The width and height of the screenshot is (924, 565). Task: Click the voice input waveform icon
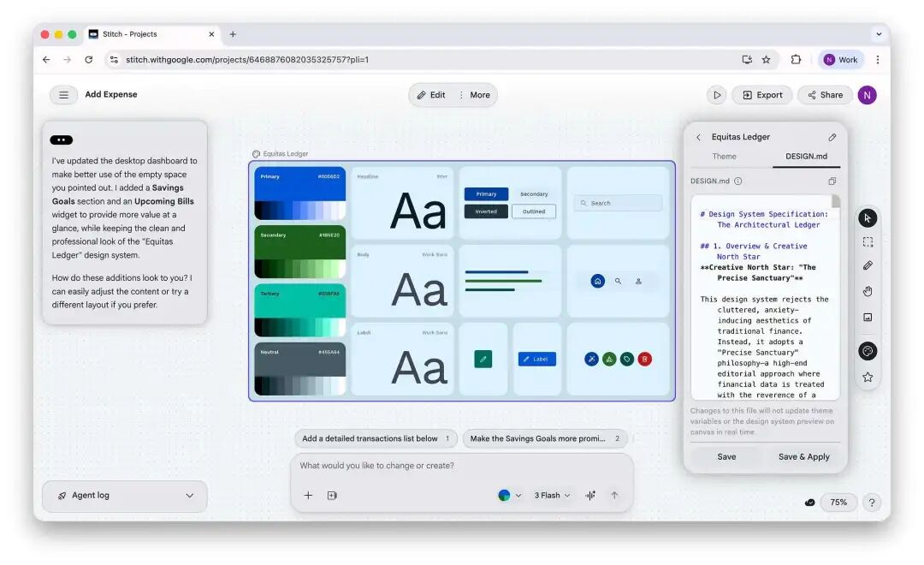(590, 496)
